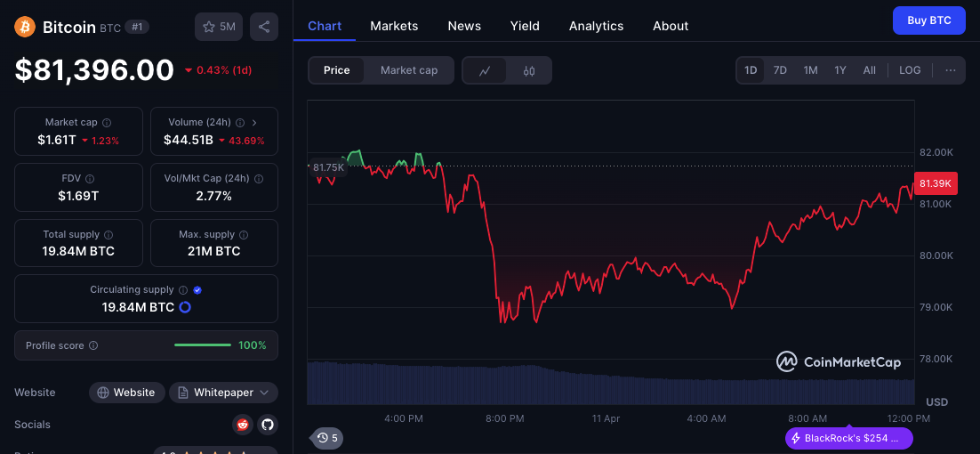
Task: Click the Buy BTC button
Action: click(928, 20)
